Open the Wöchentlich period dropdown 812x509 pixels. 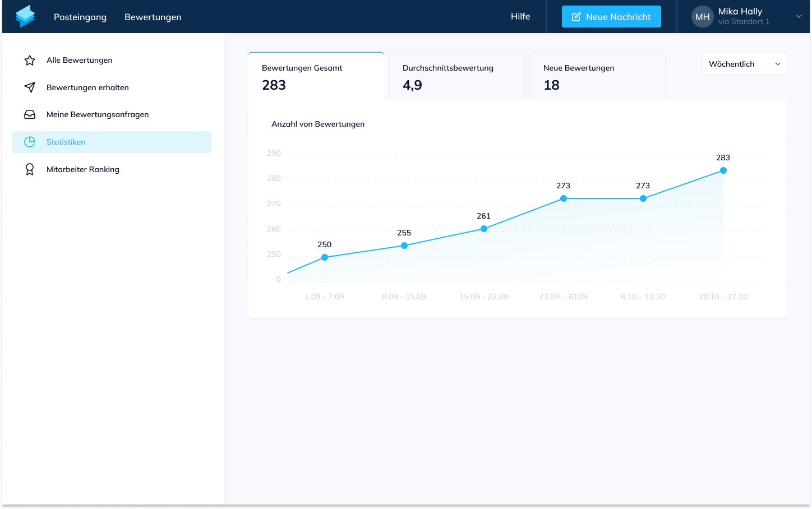[744, 64]
